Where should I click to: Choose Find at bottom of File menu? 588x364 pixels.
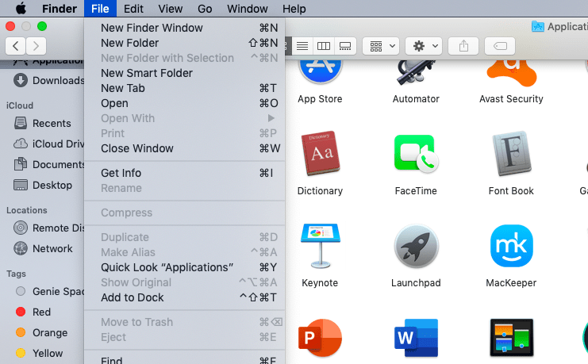click(x=185, y=360)
